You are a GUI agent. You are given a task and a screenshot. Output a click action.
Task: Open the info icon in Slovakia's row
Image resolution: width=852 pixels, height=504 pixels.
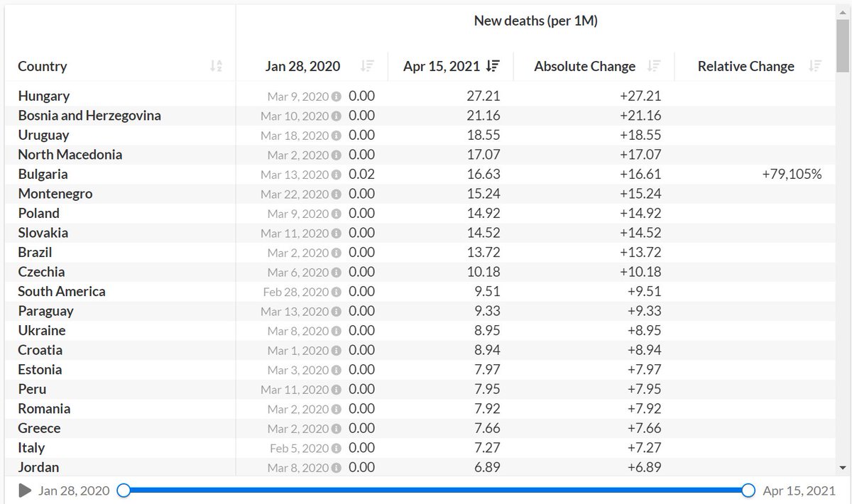click(336, 234)
